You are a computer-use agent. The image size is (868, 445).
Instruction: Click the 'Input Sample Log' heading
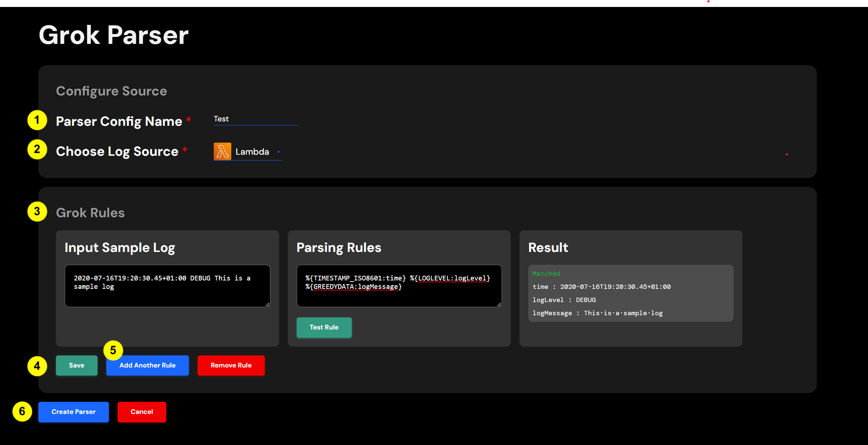pyautogui.click(x=120, y=248)
